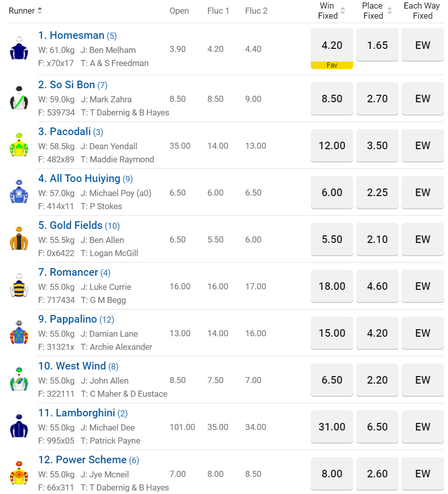This screenshot has height=494, width=448.
Task: Sort by Place Fixed odds arrows
Action: (388, 11)
